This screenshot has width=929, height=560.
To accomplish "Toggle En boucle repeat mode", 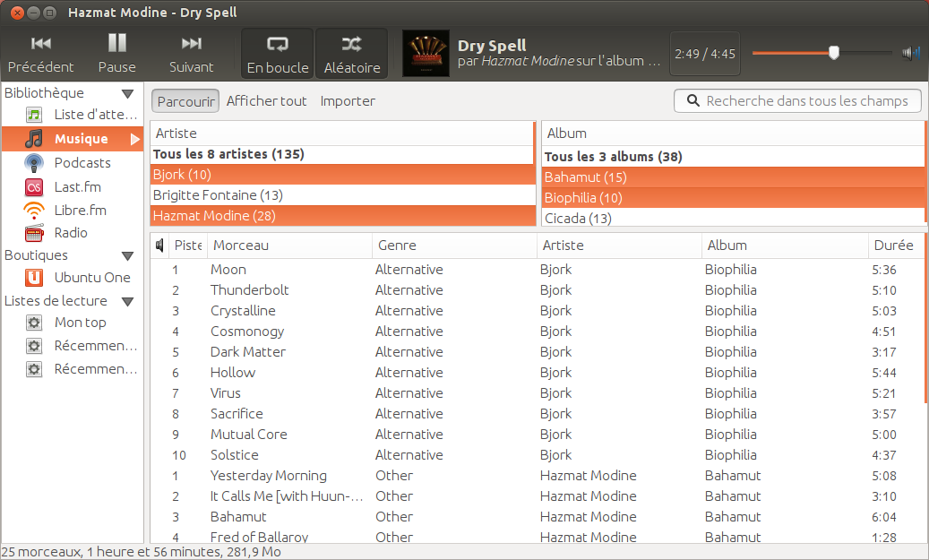I will tap(278, 54).
